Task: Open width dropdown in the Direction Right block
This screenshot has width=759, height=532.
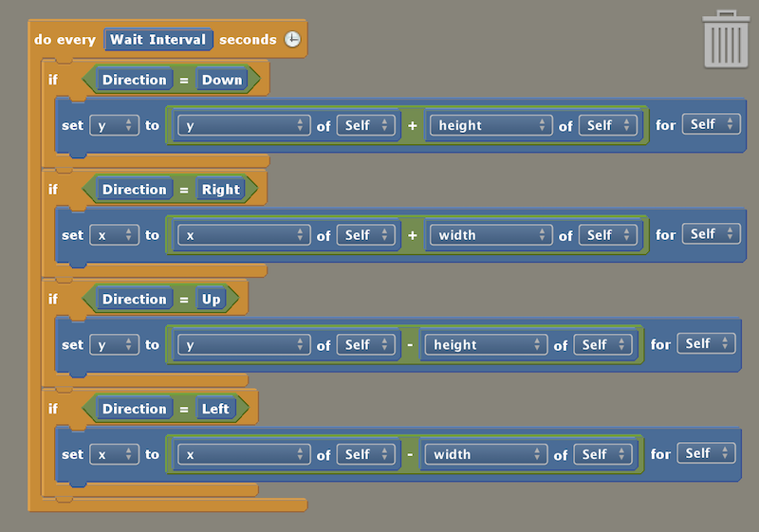Action: pyautogui.click(x=491, y=235)
